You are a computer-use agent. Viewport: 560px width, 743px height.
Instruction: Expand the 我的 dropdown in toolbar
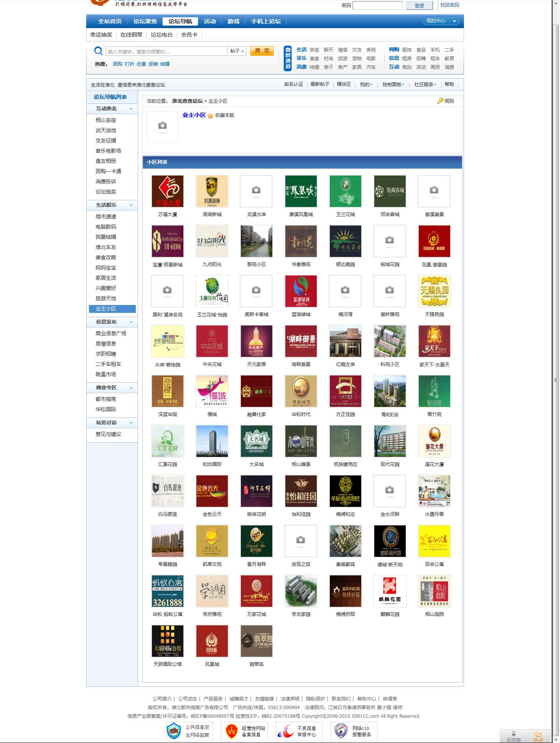pos(366,85)
